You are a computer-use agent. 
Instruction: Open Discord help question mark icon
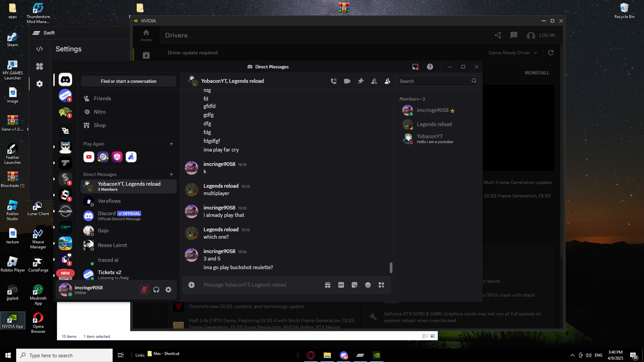[x=430, y=67]
